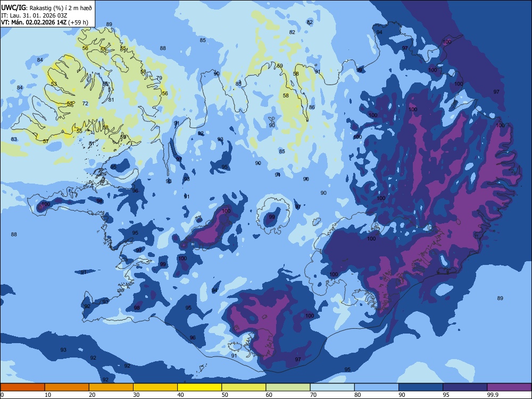The height and width of the screenshot is (399, 532).
Task: Pick the 50–60 pale yellow legend swatch
Action: pyautogui.click(x=244, y=387)
